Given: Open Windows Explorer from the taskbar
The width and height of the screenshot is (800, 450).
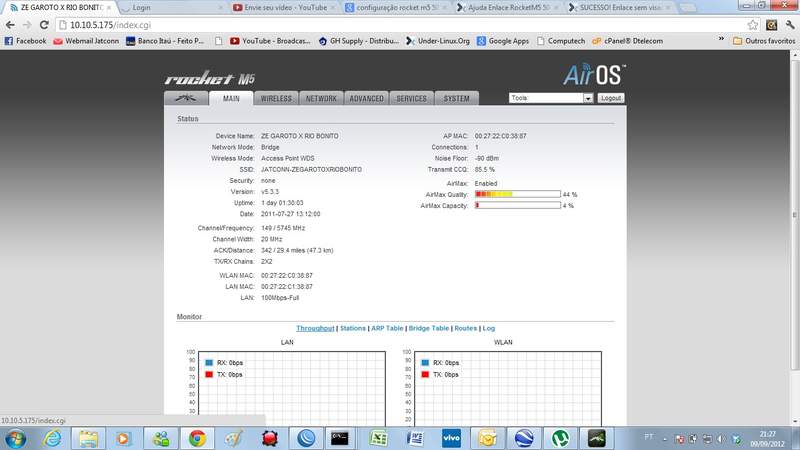Looking at the screenshot, I should tap(88, 439).
